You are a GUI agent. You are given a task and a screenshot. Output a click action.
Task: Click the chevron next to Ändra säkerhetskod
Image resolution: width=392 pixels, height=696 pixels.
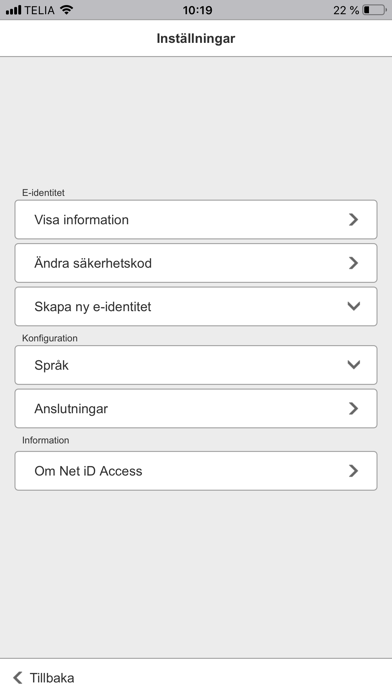tap(353, 263)
